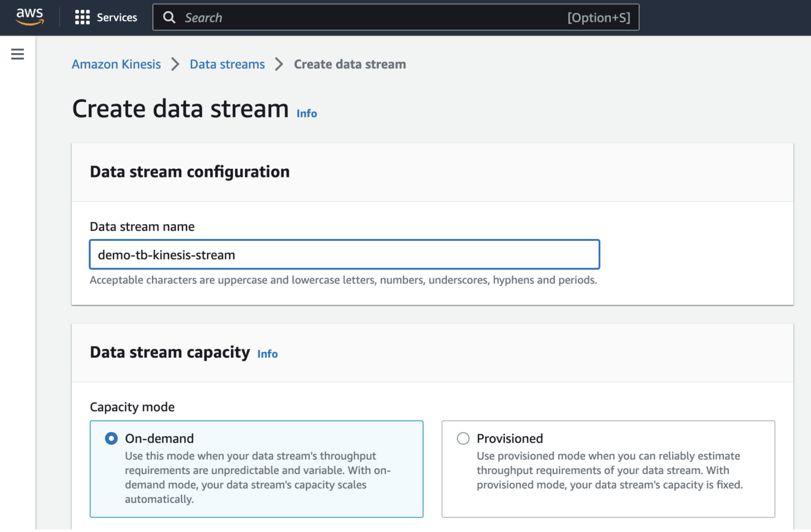Open the hamburger side navigation menu
The width and height of the screenshot is (811, 532).
18,54
